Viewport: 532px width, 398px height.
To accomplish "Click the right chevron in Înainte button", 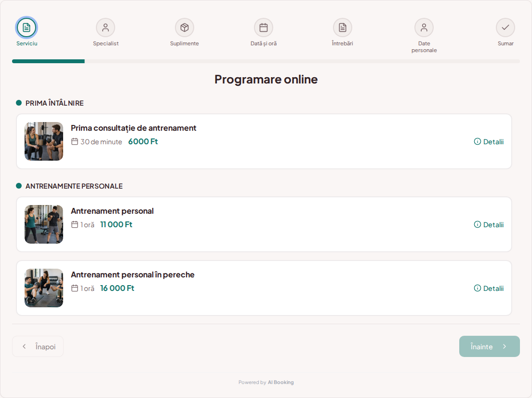I will click(x=505, y=346).
